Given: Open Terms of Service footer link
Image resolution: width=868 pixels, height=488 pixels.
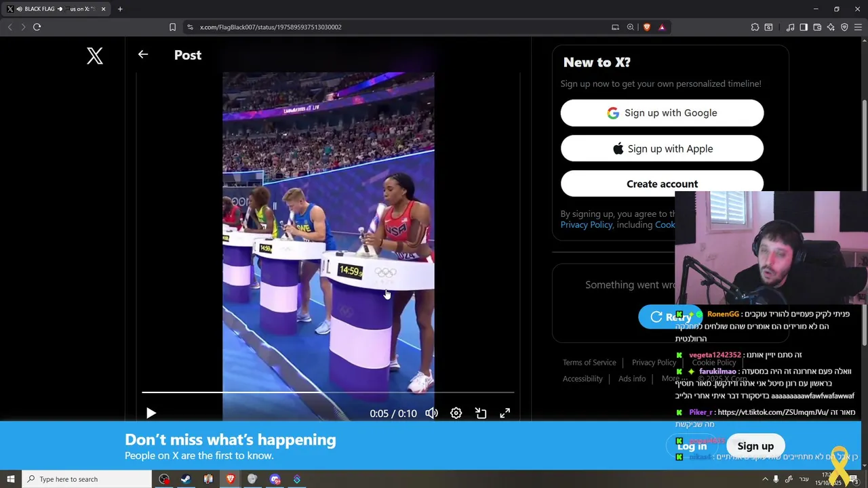Looking at the screenshot, I should pos(589,363).
